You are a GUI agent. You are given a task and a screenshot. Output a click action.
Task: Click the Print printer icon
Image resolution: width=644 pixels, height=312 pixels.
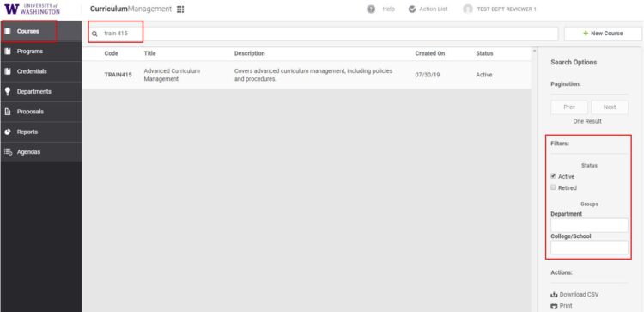coord(554,306)
